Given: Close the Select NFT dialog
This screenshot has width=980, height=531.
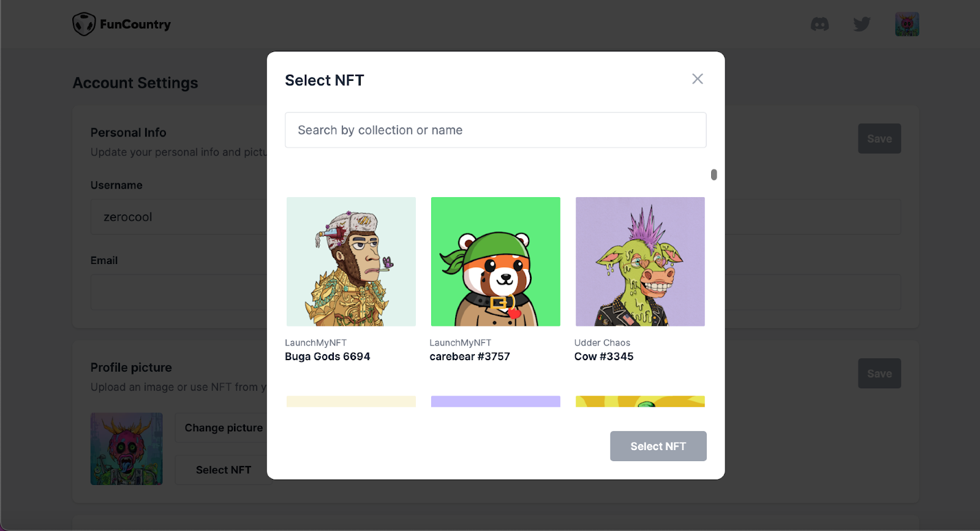Looking at the screenshot, I should coord(698,79).
